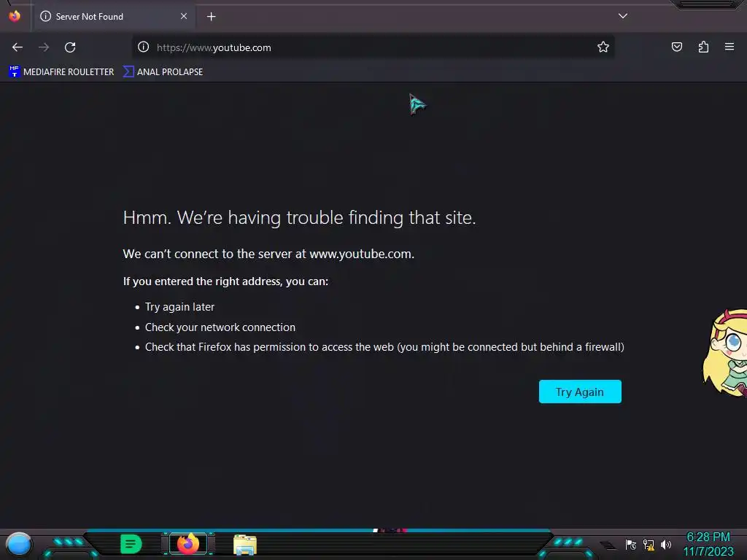Open the volume speaker tray icon

pos(665,545)
